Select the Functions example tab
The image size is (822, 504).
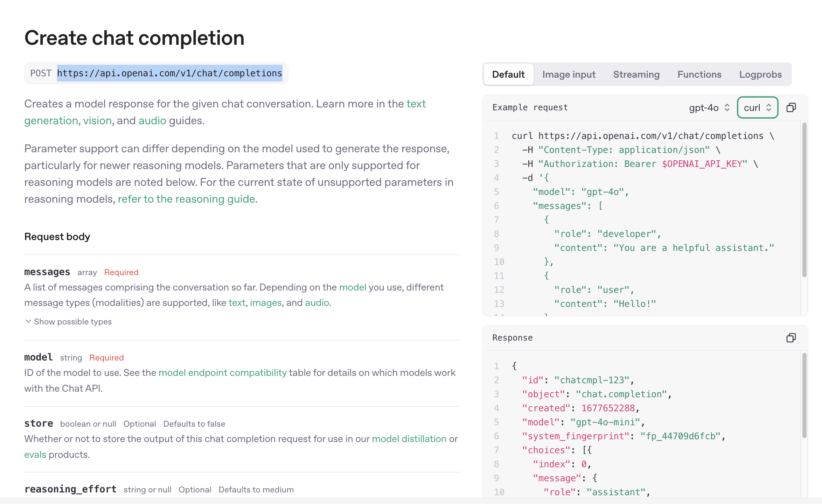point(699,75)
